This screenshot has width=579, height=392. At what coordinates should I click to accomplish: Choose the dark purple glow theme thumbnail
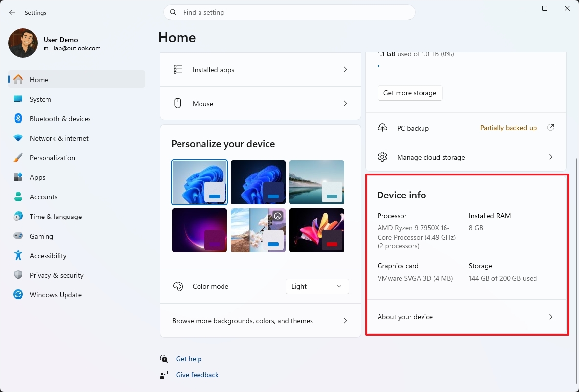tap(200, 230)
